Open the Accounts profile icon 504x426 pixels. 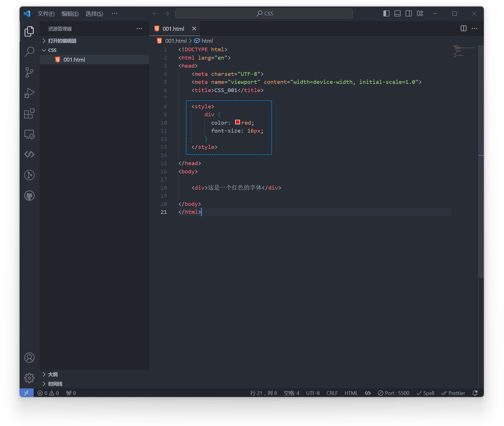[x=29, y=358]
